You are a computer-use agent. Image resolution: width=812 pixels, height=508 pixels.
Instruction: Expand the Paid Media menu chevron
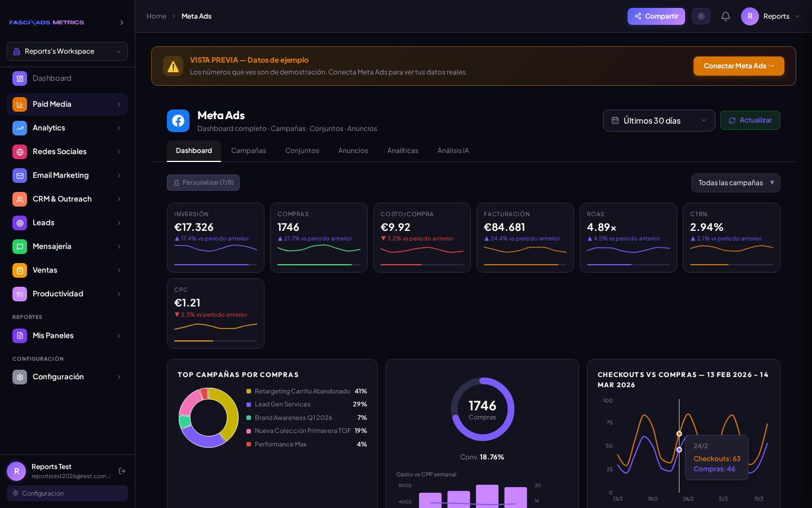coord(119,104)
